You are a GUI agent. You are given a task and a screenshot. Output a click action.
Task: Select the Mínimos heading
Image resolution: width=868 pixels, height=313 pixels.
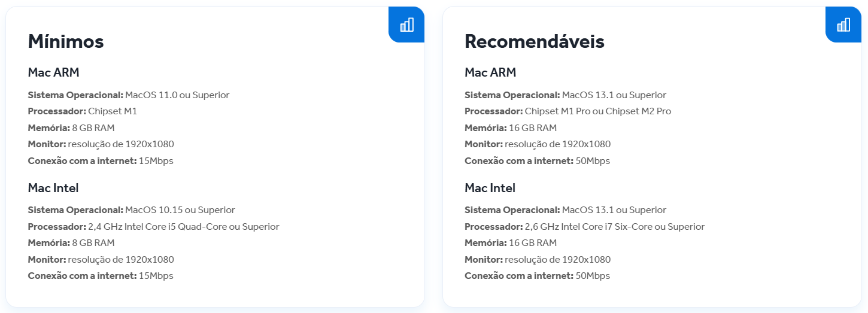tap(66, 41)
